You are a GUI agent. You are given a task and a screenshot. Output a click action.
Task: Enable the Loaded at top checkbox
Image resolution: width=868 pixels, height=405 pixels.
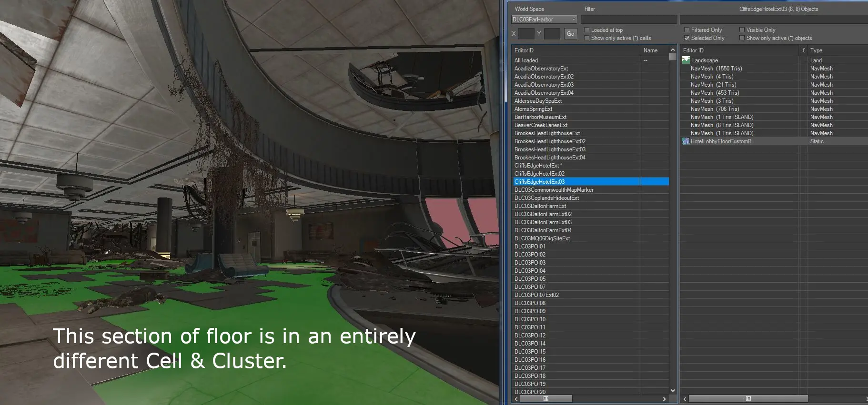tap(587, 30)
